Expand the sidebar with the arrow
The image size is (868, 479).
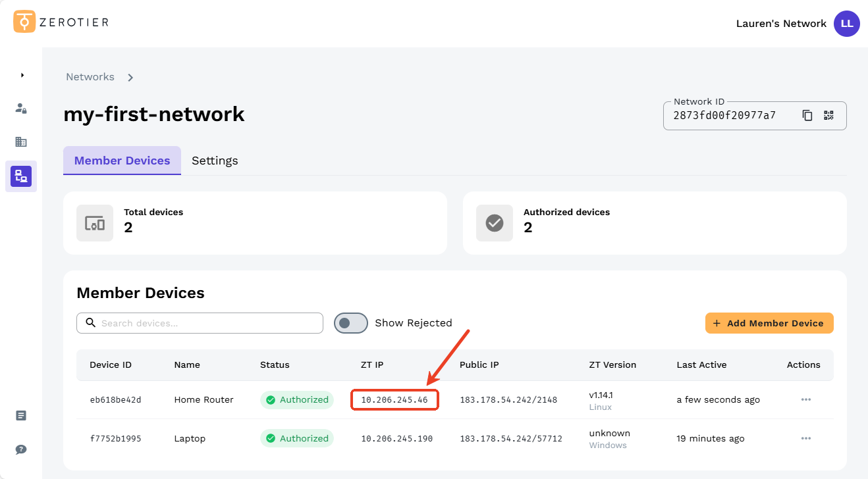tap(22, 75)
